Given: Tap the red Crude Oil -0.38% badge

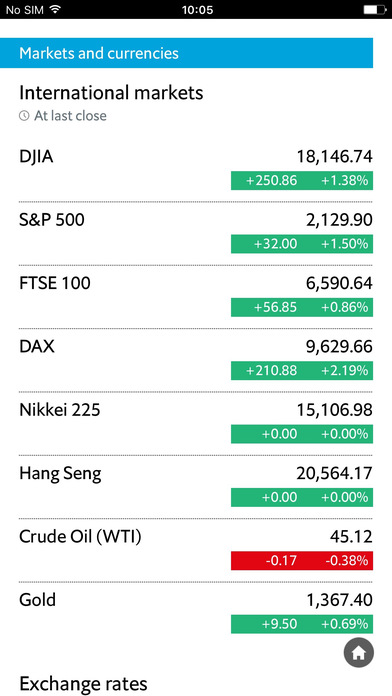Looking at the screenshot, I should 302,561.
